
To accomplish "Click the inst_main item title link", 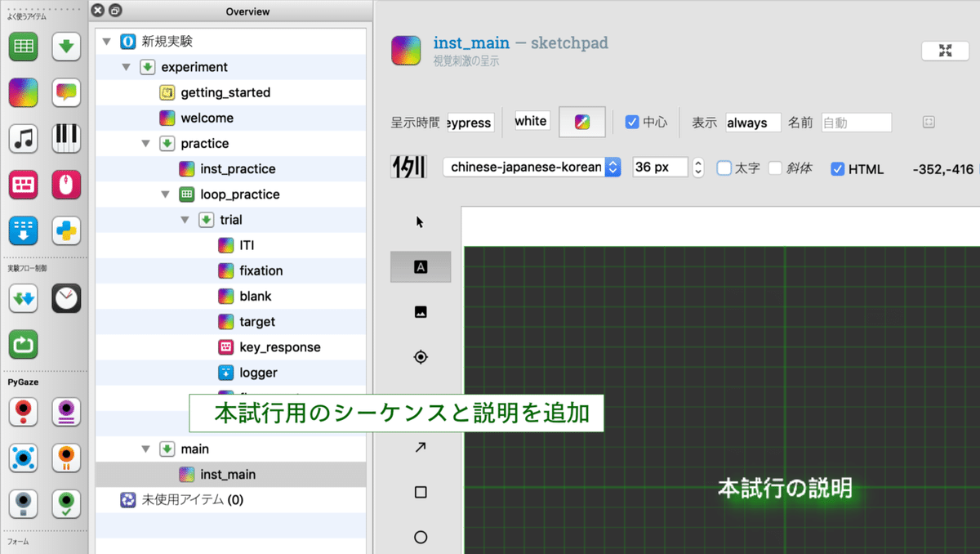I will pos(471,42).
